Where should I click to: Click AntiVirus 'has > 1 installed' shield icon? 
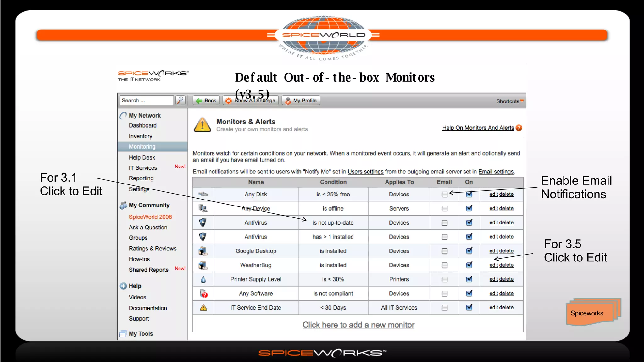[x=203, y=237]
